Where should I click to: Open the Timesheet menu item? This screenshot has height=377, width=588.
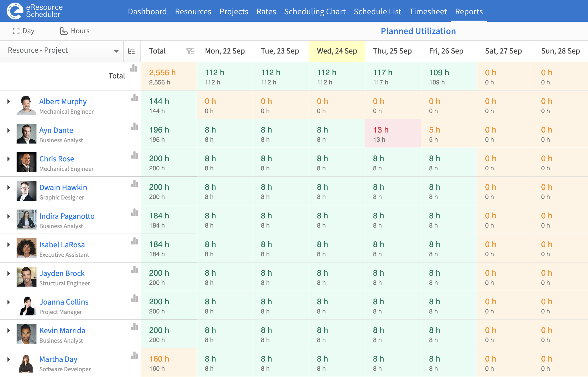[428, 11]
